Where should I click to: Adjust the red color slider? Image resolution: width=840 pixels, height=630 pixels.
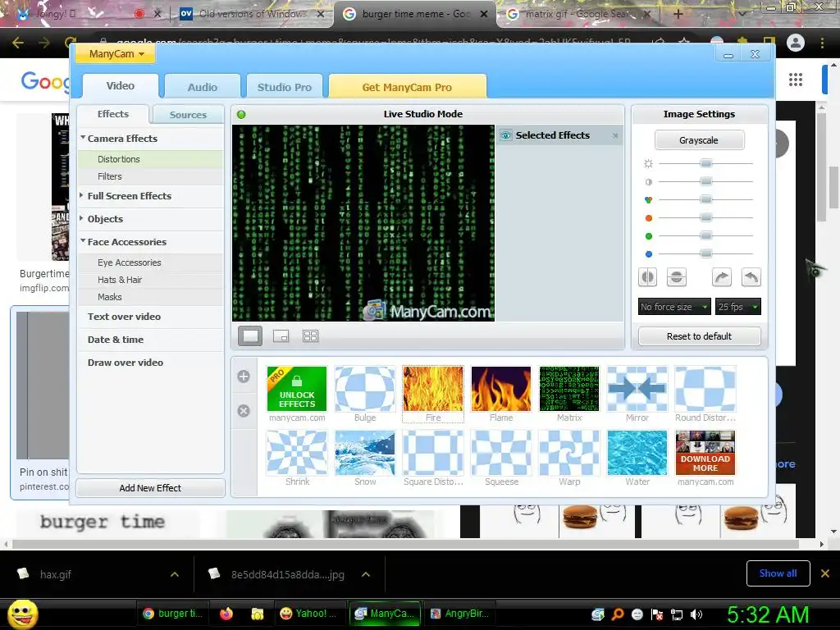coord(706,217)
